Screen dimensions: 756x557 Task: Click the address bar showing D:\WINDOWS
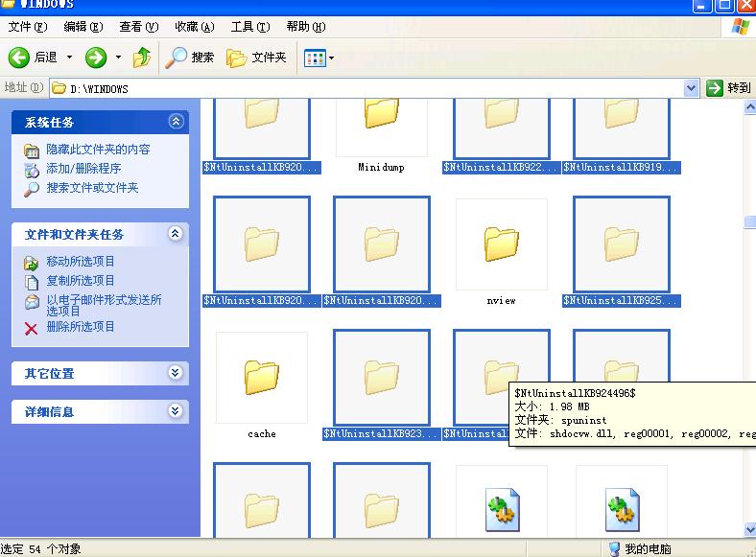(x=366, y=88)
